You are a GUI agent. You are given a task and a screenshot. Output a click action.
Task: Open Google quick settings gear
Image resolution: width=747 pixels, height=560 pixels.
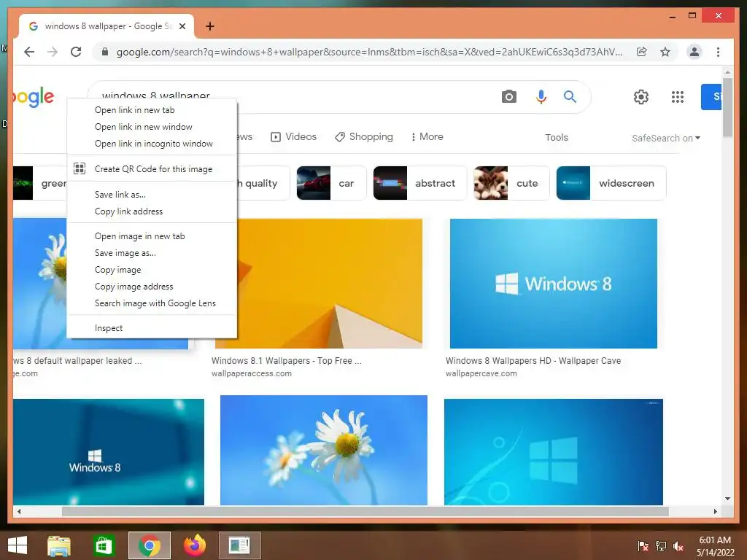(640, 97)
